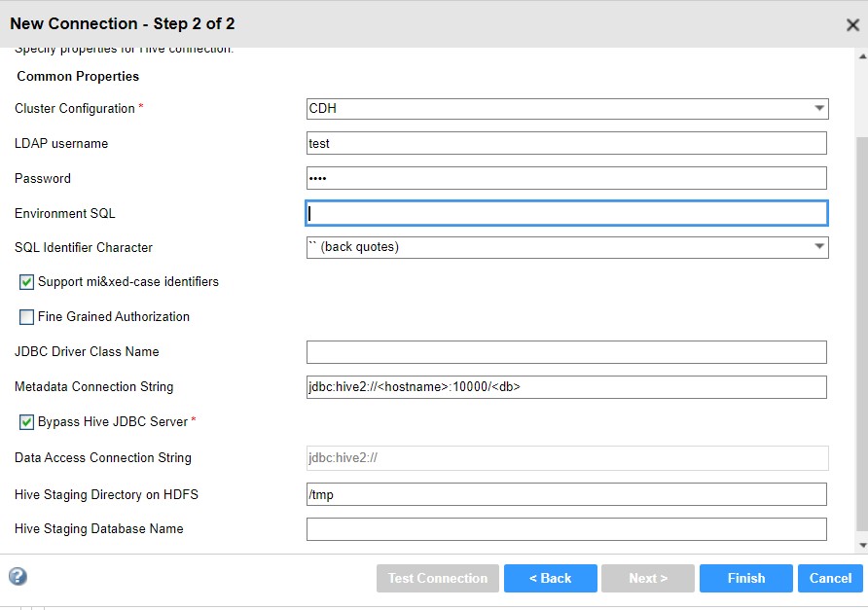Click the Finish button

(x=745, y=579)
